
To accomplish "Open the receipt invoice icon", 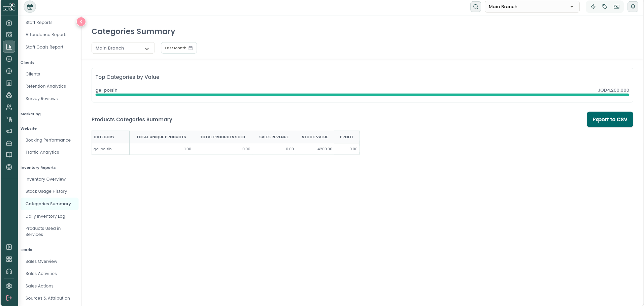I will [x=9, y=83].
